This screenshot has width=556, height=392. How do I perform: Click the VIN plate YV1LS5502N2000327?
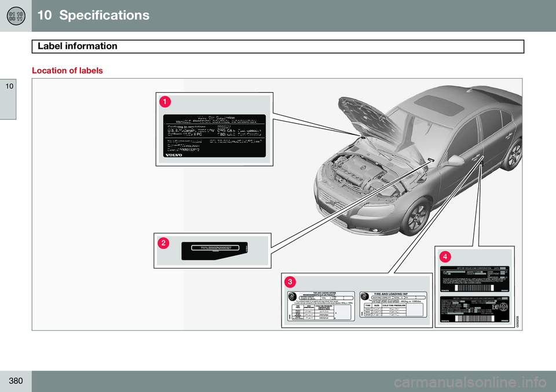tap(214, 251)
